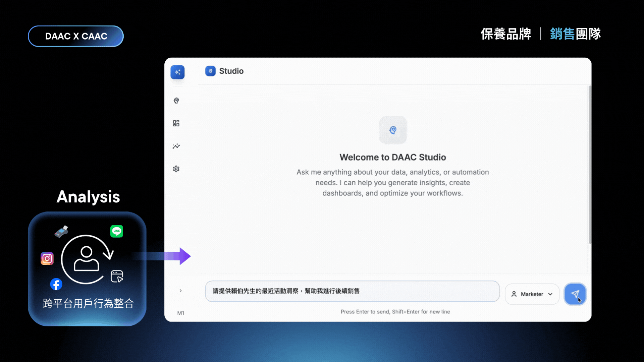Select the 銷售團隊 tab label
Image resolution: width=644 pixels, height=362 pixels.
pyautogui.click(x=574, y=34)
